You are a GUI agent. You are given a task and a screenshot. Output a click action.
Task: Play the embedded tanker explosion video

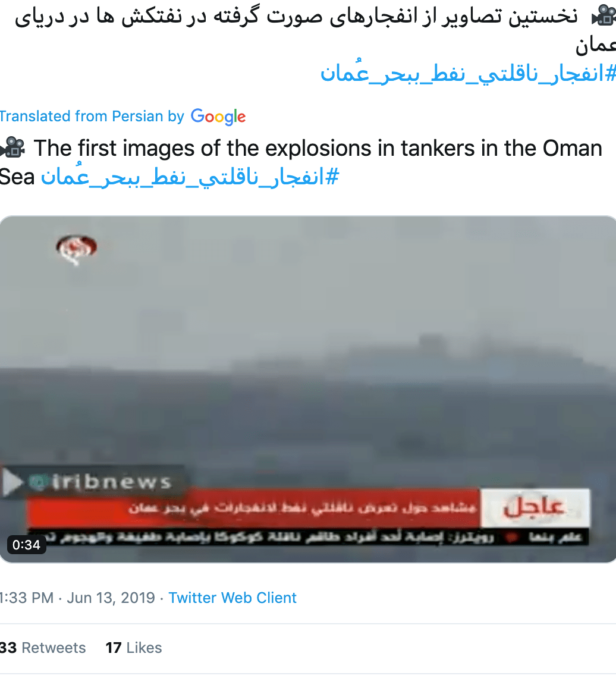308,389
